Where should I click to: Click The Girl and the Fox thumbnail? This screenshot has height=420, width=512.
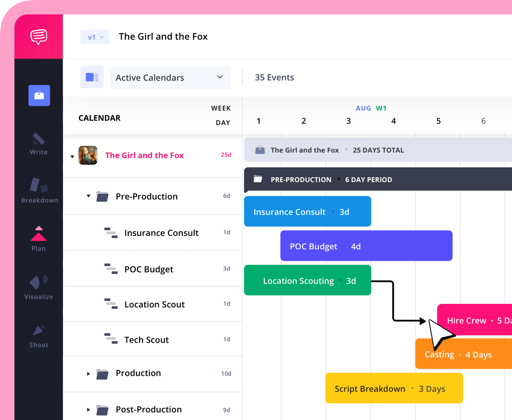[x=88, y=155]
